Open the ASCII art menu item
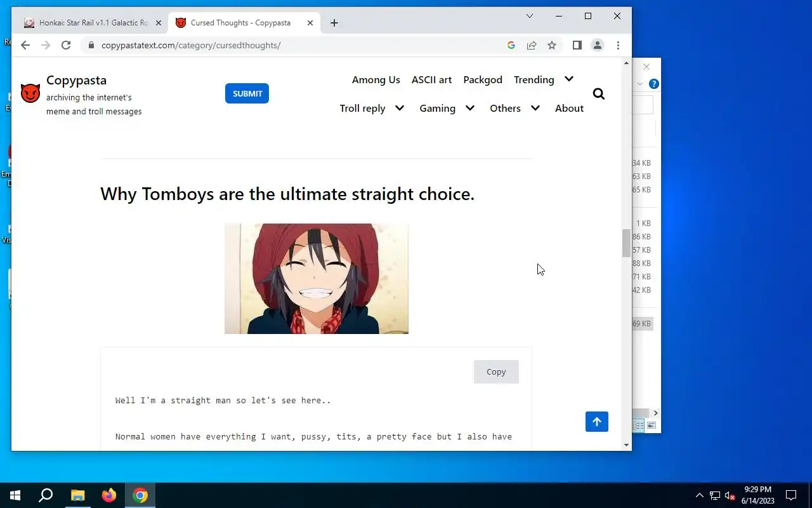The image size is (812, 508). 431,79
